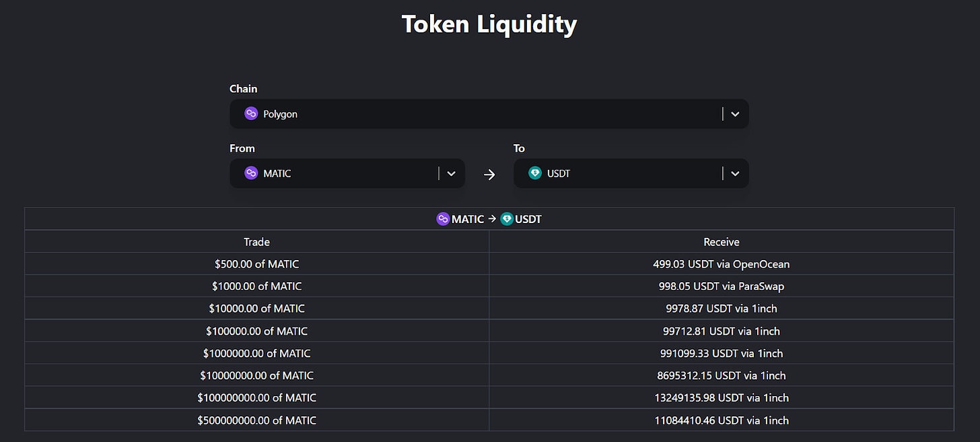This screenshot has width=980, height=442.
Task: Click the MATIC icon in table header
Action: [x=443, y=219]
